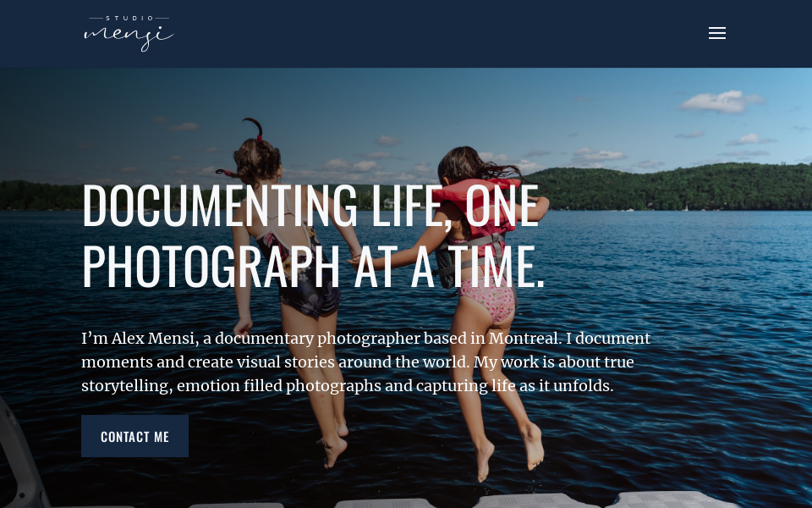The width and height of the screenshot is (812, 508).
Task: Open the hamburger navigation menu
Action: (x=717, y=33)
